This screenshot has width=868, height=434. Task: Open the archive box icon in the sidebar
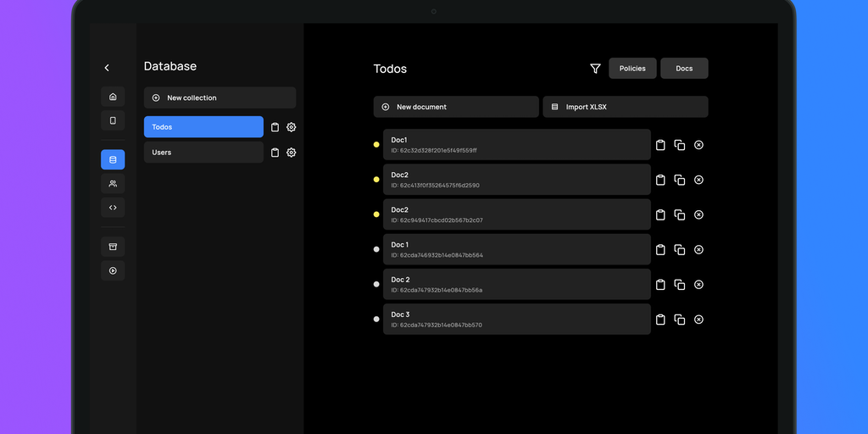coord(113,246)
